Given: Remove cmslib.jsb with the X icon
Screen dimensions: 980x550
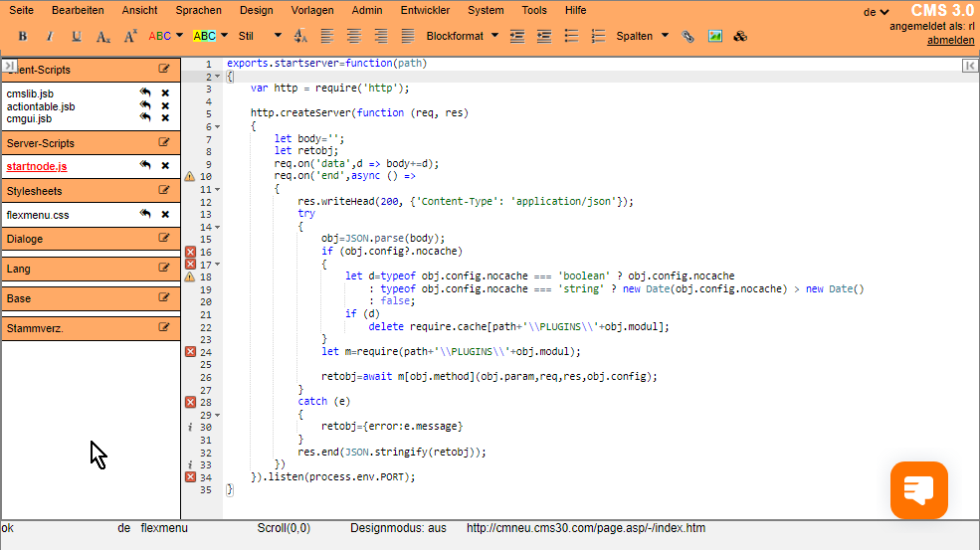Looking at the screenshot, I should click(165, 93).
